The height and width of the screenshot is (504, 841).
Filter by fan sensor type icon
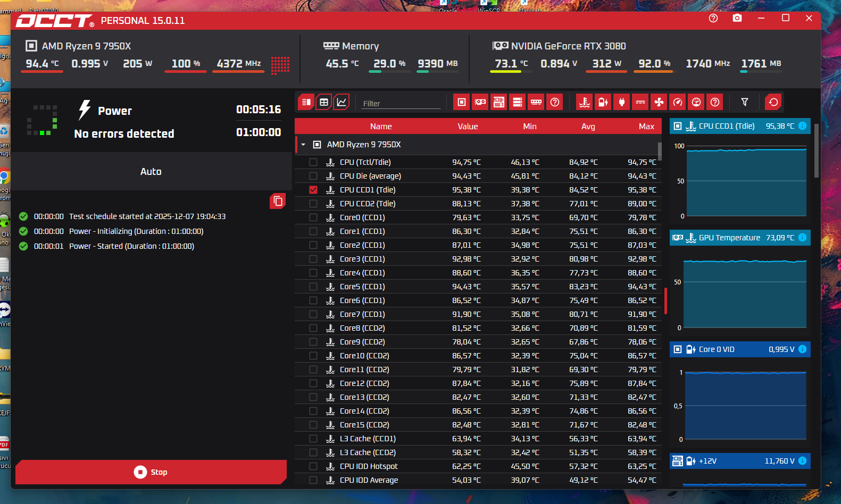pos(659,102)
